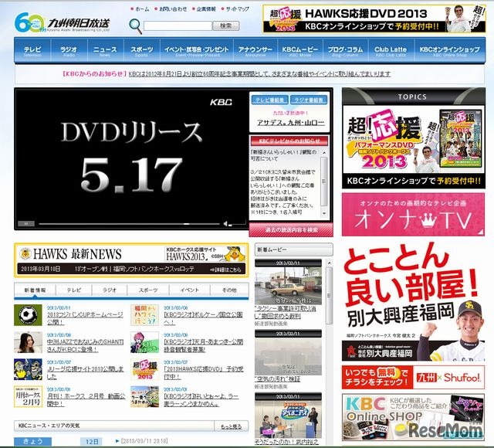This screenshot has width=494, height=448.
Task: Open the Club Latte navigation menu
Action: point(391,50)
